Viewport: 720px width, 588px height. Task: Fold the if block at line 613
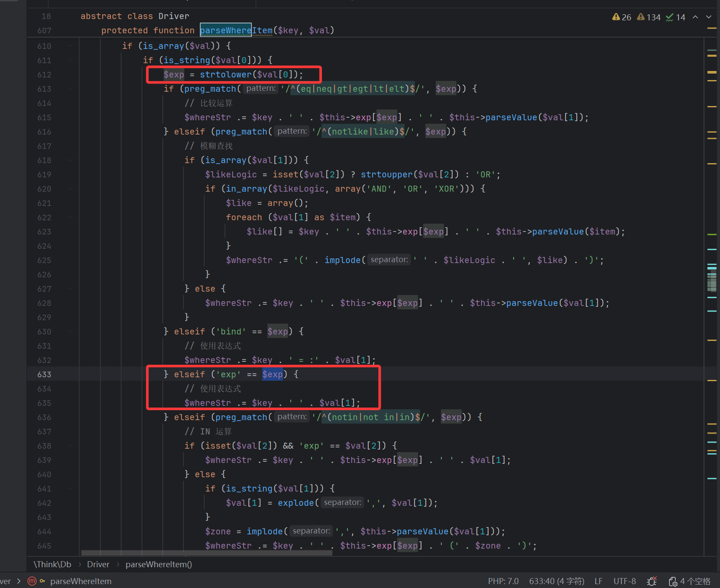coord(70,89)
